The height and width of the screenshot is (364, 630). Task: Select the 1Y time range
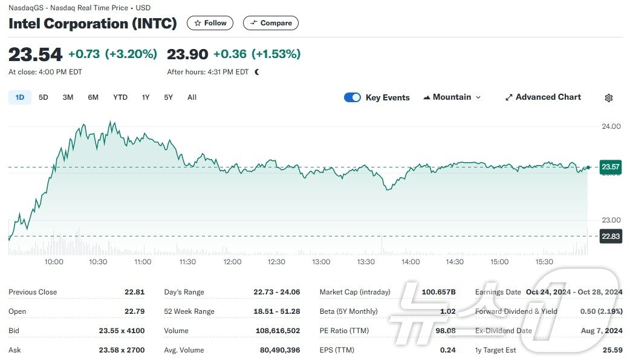pos(146,97)
